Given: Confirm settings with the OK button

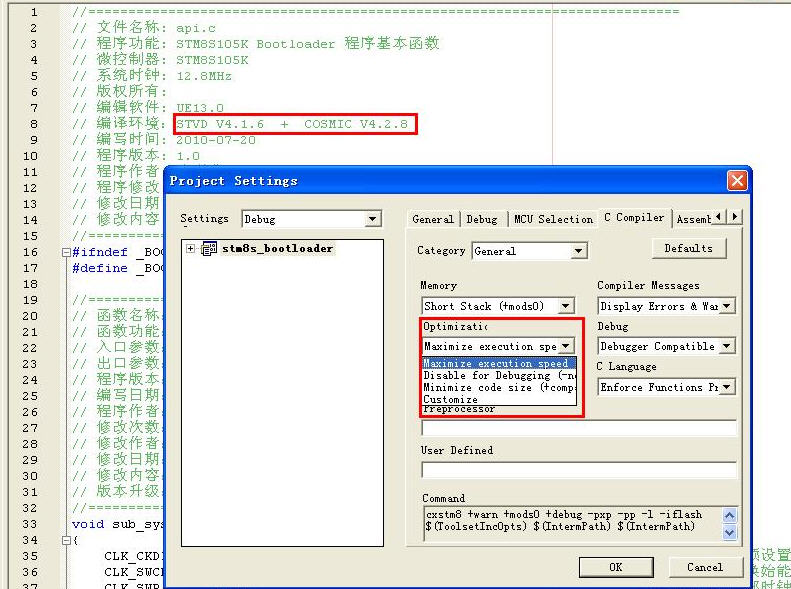Looking at the screenshot, I should point(615,567).
